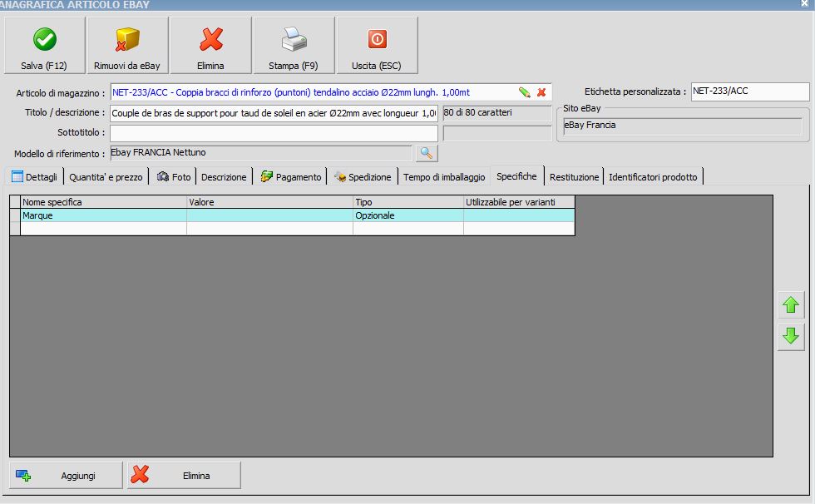Click the empty row under Marque
This screenshot has height=504, width=815.
(298, 229)
